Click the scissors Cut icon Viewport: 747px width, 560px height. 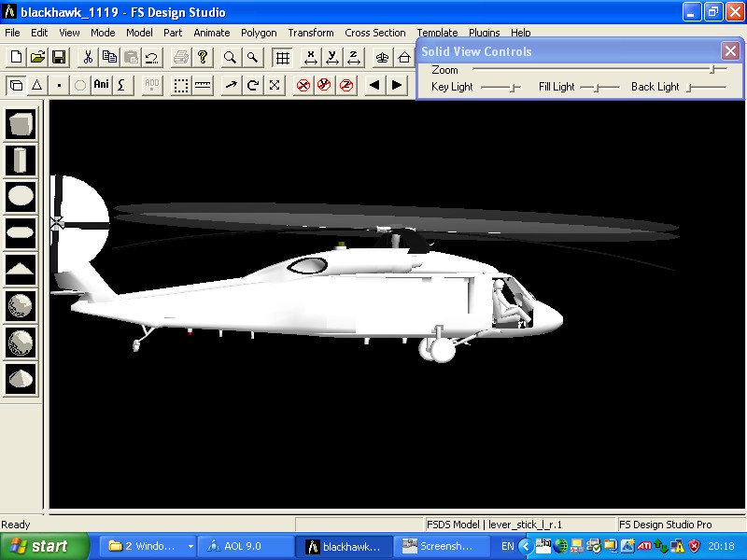click(x=88, y=58)
